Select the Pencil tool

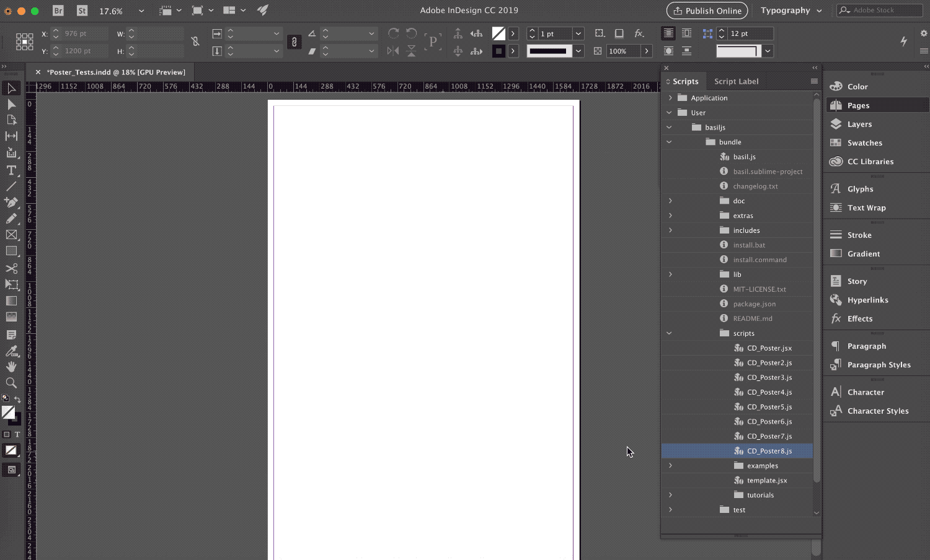[11, 218]
